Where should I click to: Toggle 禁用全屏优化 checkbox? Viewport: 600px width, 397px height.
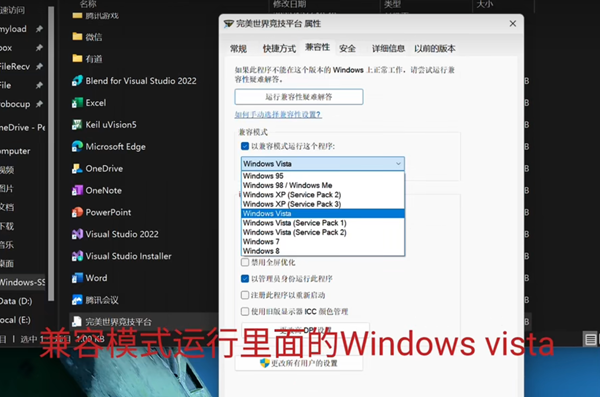pos(245,262)
